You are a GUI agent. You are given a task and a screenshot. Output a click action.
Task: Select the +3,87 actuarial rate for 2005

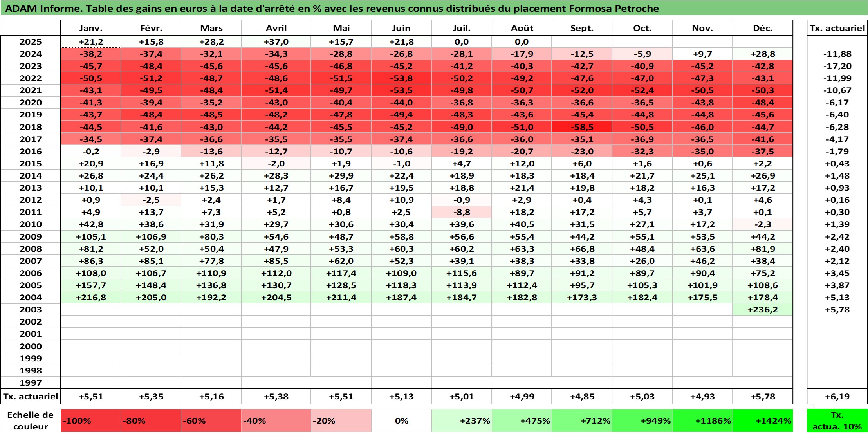(837, 285)
